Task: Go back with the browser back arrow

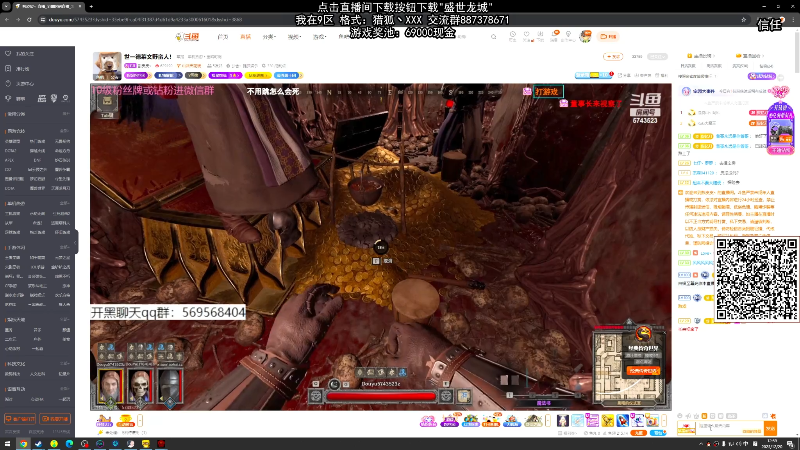Action: pyautogui.click(x=7, y=19)
